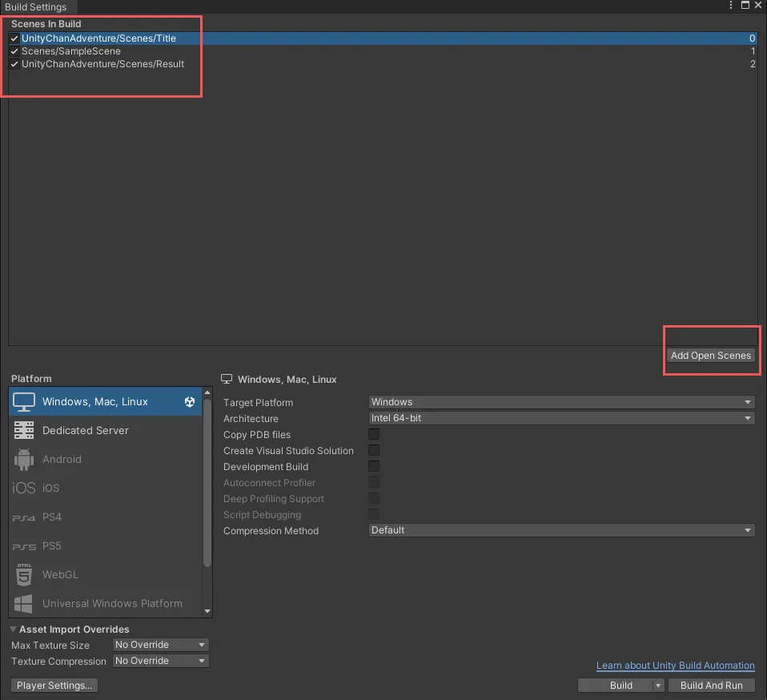Click the Android platform icon

click(24, 459)
